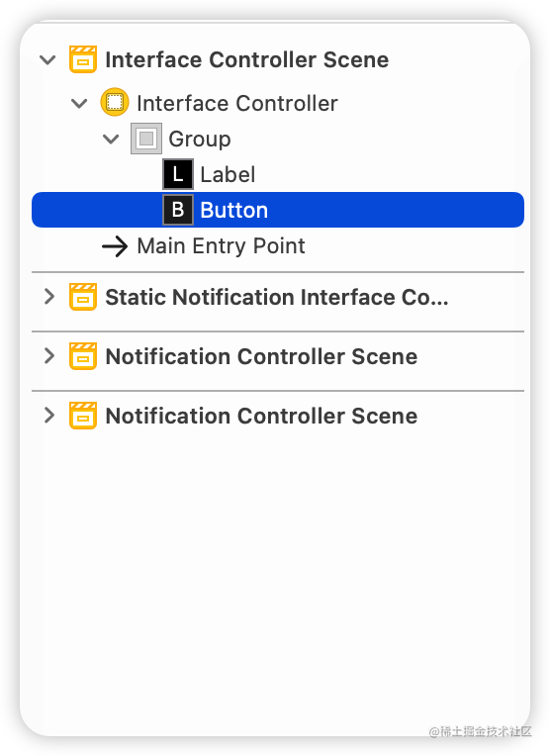Select the Group item text
The height and width of the screenshot is (756, 550).
[x=200, y=140]
